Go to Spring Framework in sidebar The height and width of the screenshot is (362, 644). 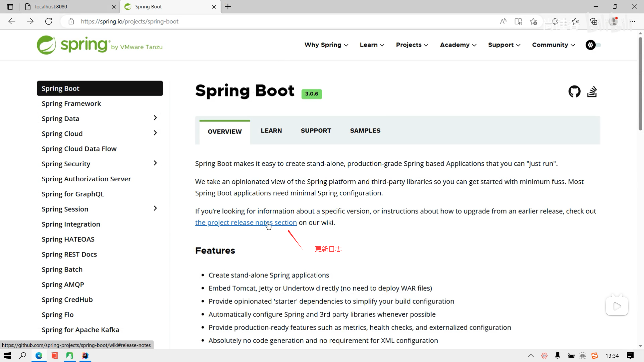[71, 104]
